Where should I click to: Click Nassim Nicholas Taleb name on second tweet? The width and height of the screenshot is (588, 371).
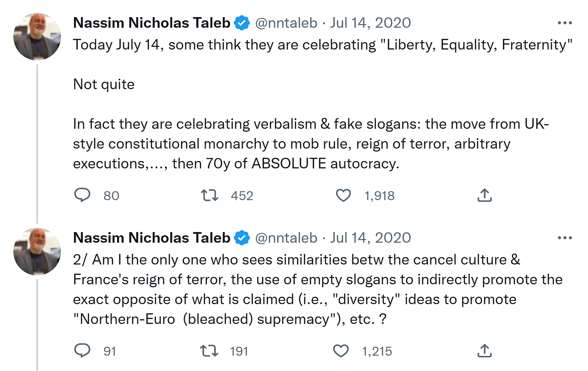pyautogui.click(x=152, y=238)
